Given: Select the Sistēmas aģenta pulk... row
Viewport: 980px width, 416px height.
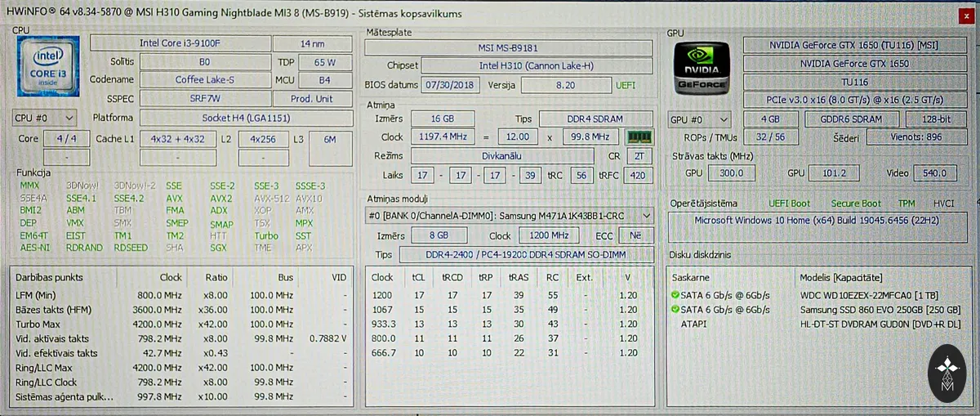Looking at the screenshot, I should click(181, 397).
